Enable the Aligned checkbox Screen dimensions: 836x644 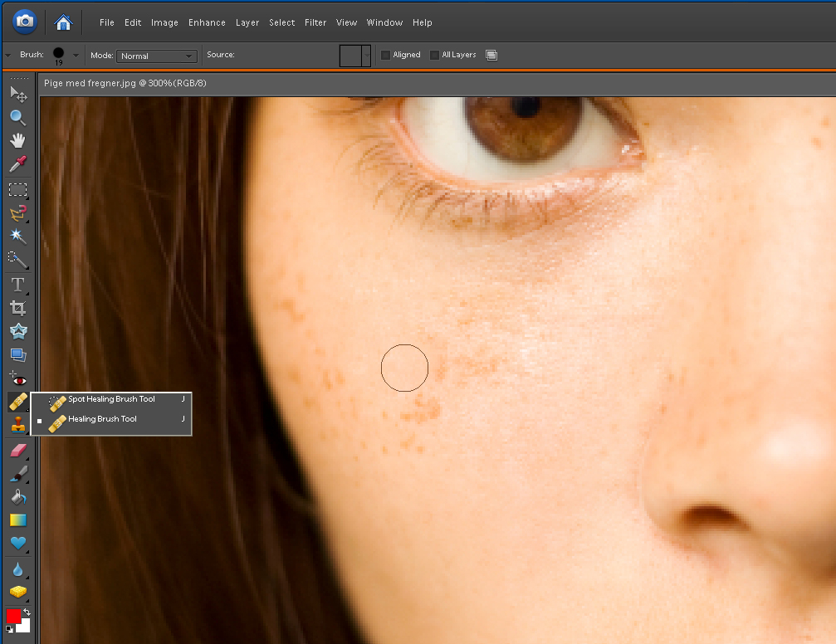click(x=385, y=56)
